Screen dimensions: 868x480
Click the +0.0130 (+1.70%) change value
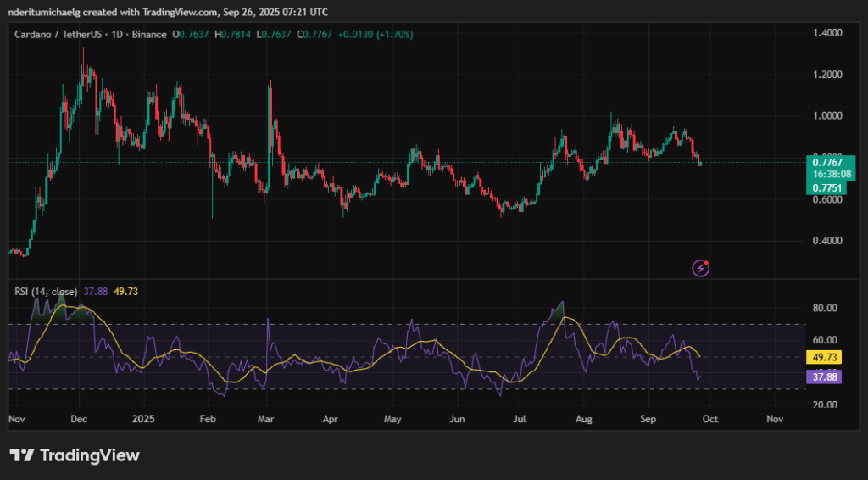point(373,35)
